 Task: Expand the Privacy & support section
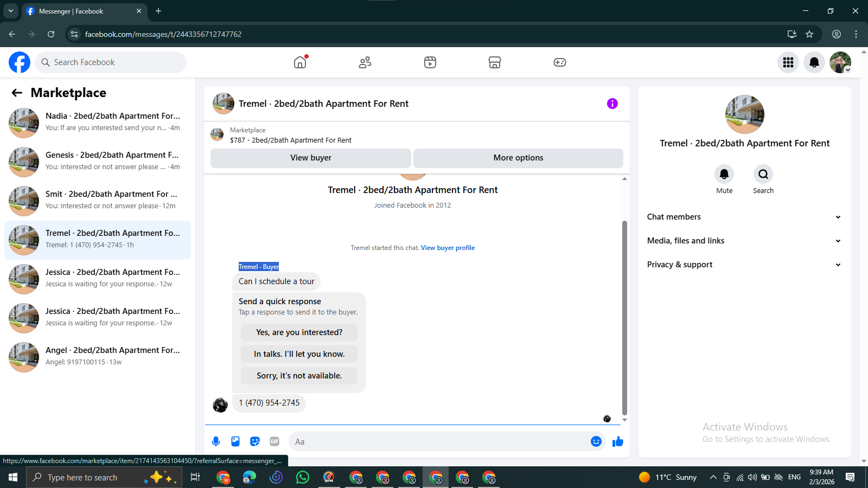(x=744, y=265)
